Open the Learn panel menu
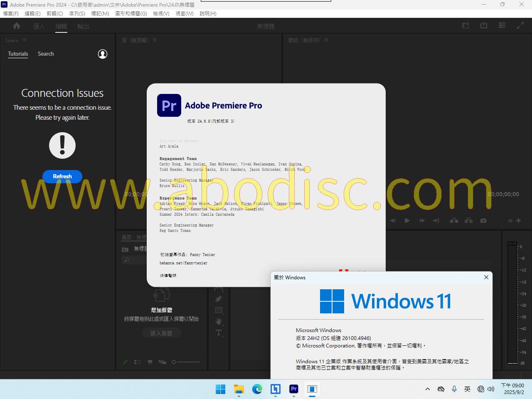Screen dimensions: 532x399 pyautogui.click(x=25, y=40)
